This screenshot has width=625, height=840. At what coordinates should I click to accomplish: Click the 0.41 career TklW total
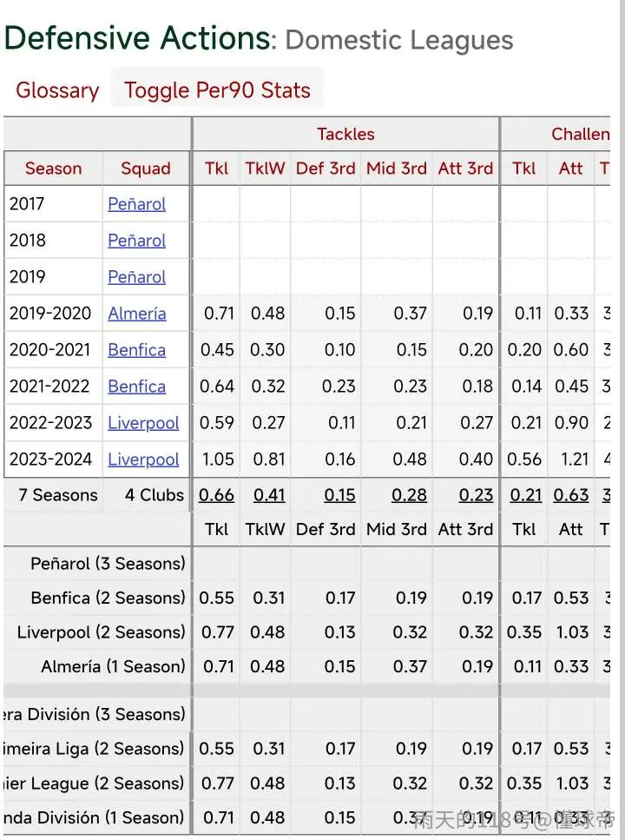[x=269, y=495]
